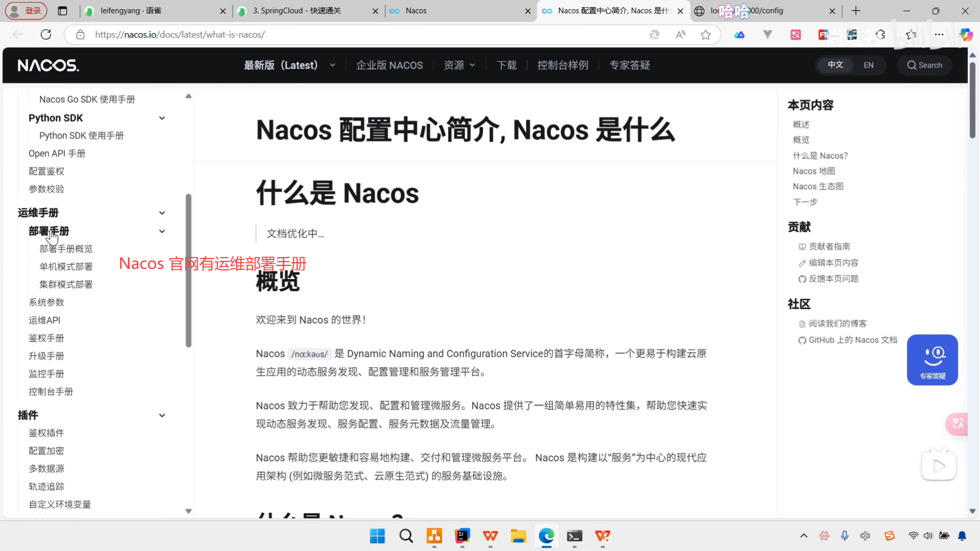Refresh the page with the reload icon
Viewport: 980px width, 551px height.
[46, 35]
